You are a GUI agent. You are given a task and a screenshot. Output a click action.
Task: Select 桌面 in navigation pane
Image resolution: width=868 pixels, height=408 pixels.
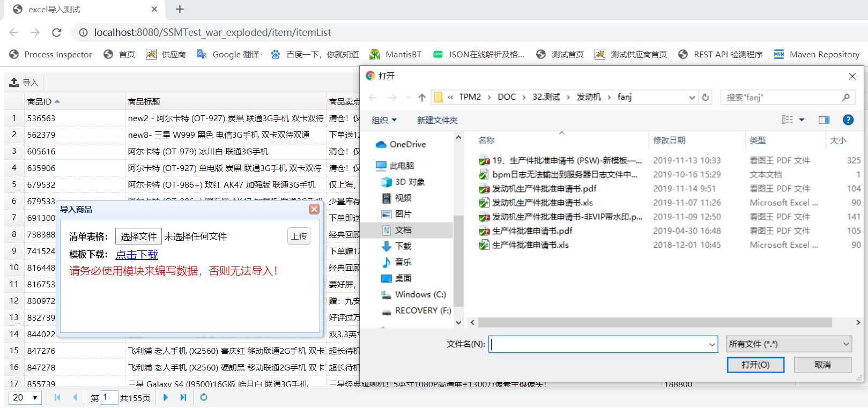[396, 278]
